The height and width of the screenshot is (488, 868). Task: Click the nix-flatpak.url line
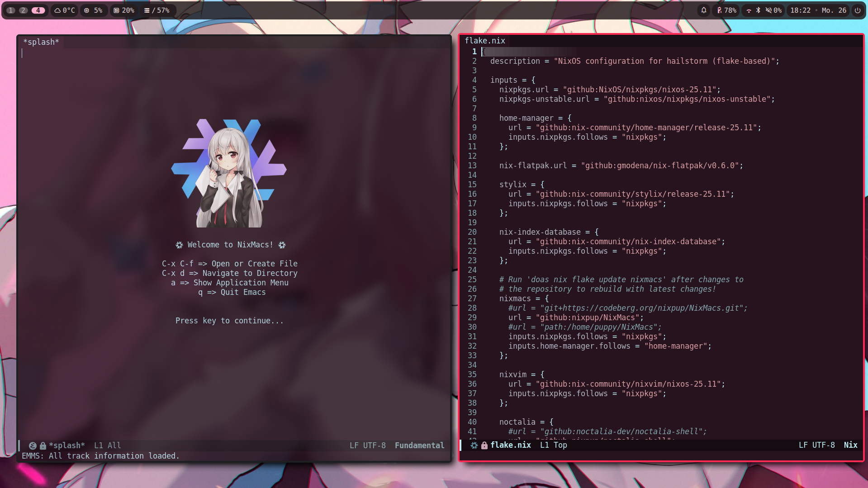[621, 165]
